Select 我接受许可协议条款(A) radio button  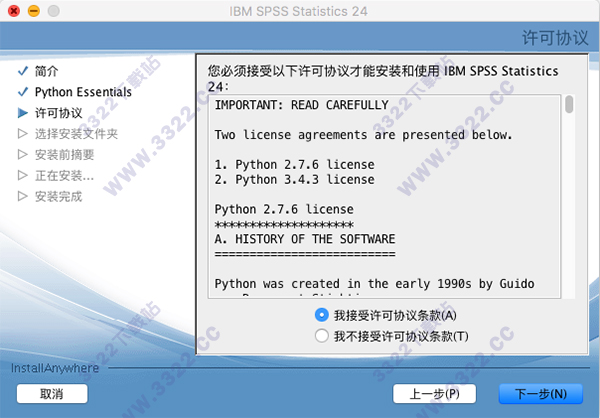pyautogui.click(x=321, y=315)
